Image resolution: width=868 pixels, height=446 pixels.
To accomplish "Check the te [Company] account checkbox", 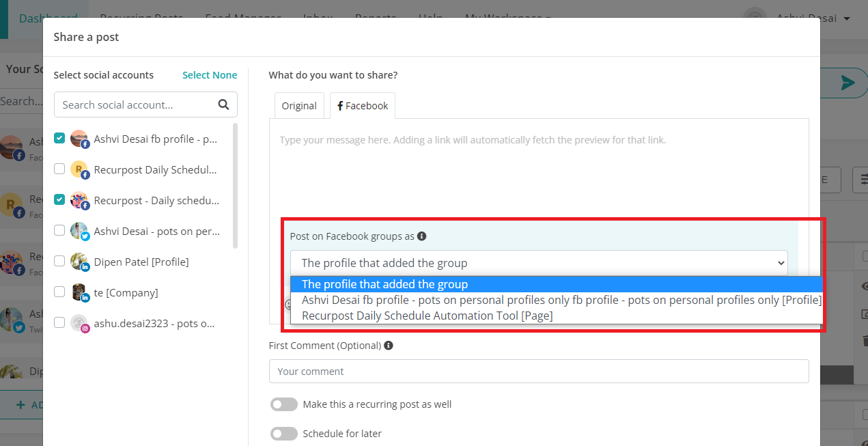I will (x=59, y=292).
